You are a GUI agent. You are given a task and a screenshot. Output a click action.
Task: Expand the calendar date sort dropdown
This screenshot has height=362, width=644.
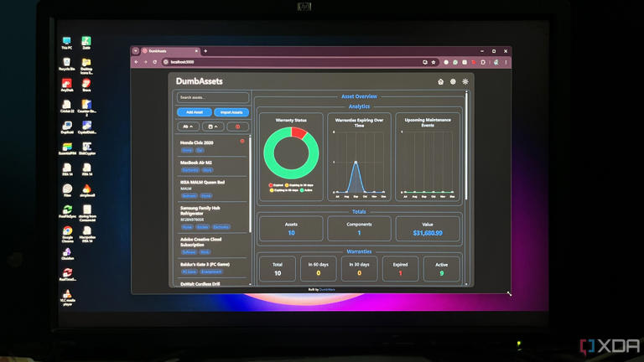(212, 127)
